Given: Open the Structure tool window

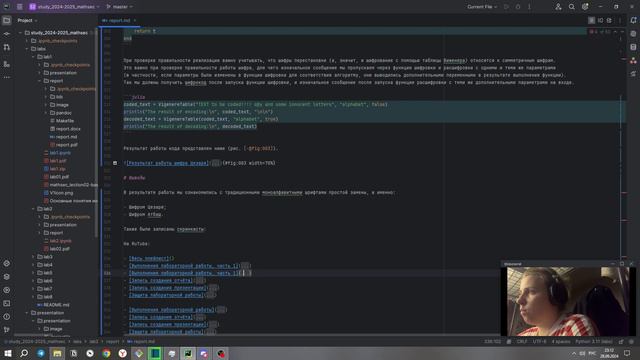Looking at the screenshot, I should 7,64.
